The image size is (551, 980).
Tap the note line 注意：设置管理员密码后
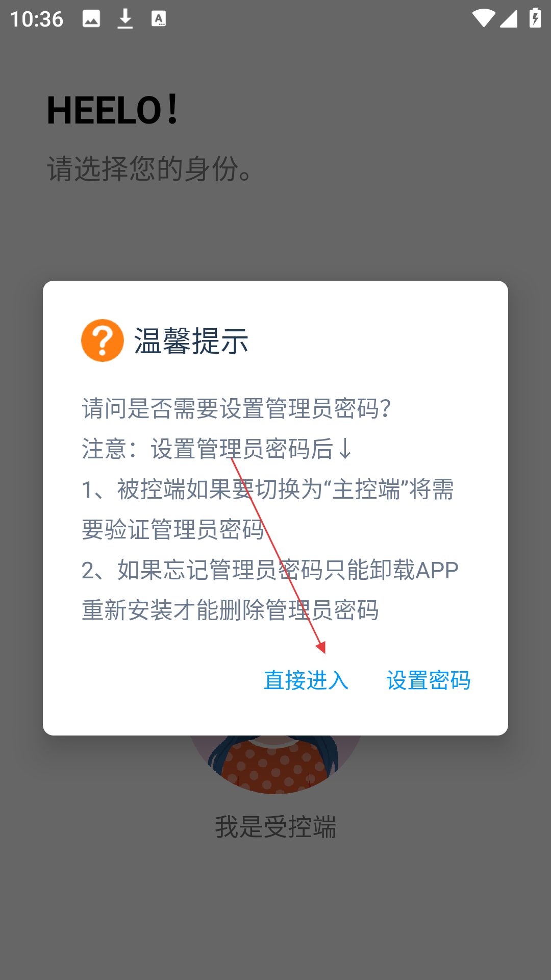click(217, 449)
